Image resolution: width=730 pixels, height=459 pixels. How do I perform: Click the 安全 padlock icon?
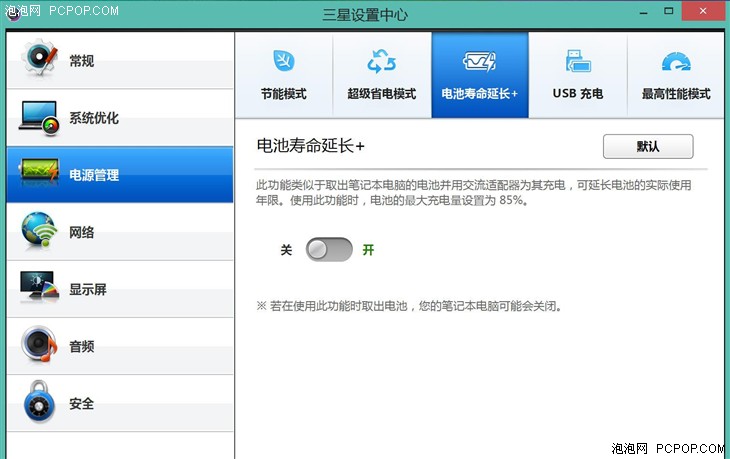(39, 402)
